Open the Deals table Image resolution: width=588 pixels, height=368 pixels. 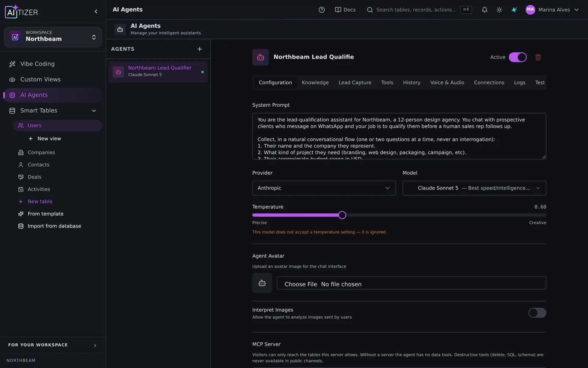(58, 177)
